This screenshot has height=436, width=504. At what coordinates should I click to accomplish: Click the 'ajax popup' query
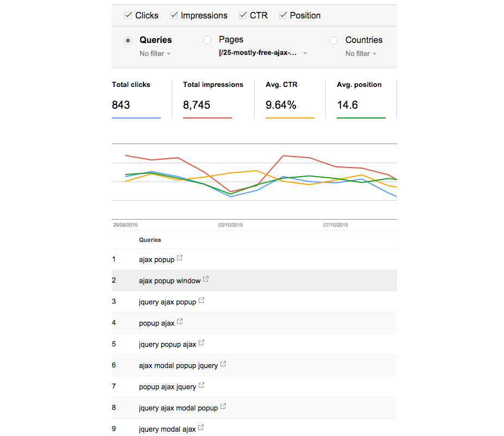[156, 260]
